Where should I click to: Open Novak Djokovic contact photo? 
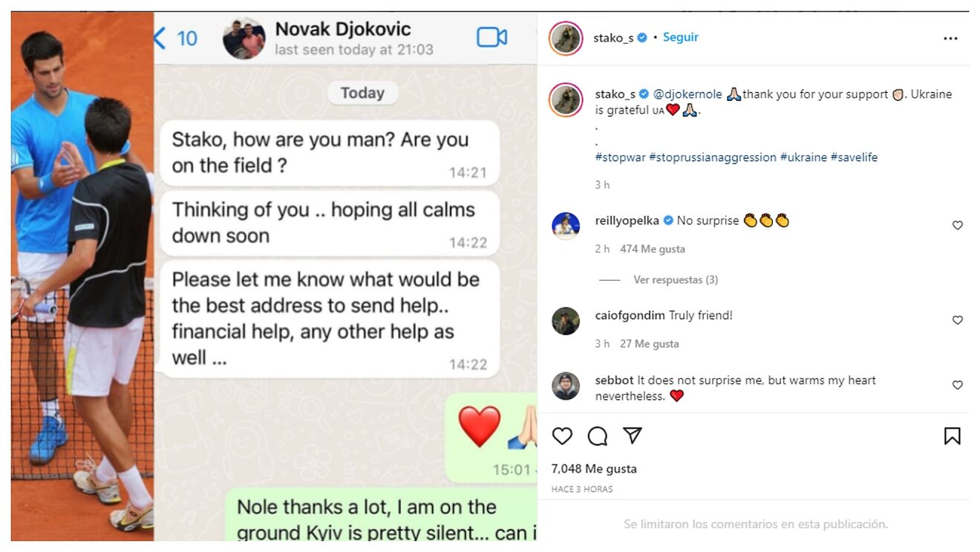244,38
